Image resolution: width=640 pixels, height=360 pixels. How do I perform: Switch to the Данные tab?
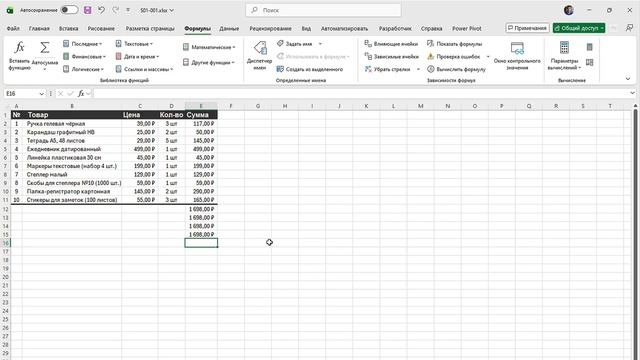click(229, 29)
